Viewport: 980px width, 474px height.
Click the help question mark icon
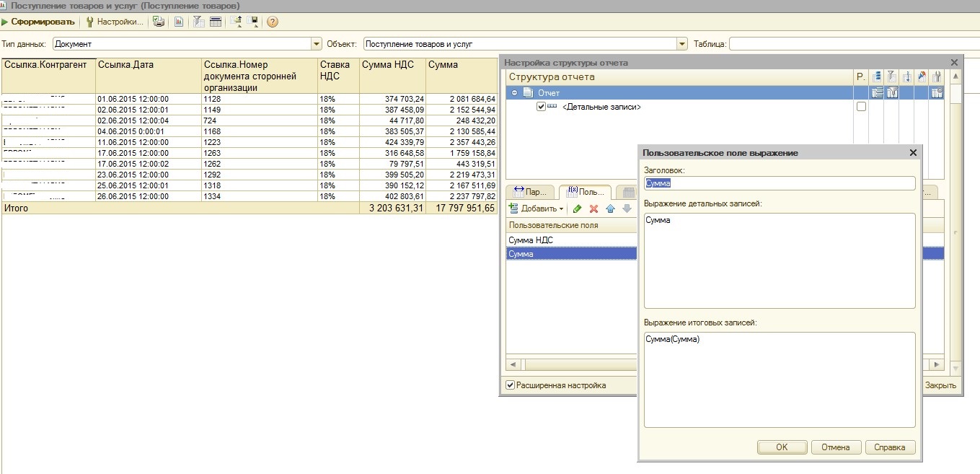click(x=273, y=22)
